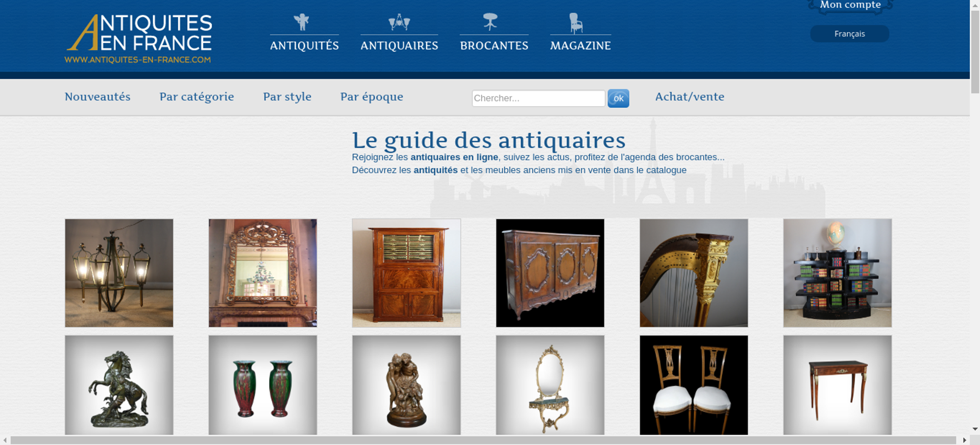Click the scroll-left arrow of horizontal scrollbar
This screenshot has width=980, height=445.
pyautogui.click(x=5, y=440)
